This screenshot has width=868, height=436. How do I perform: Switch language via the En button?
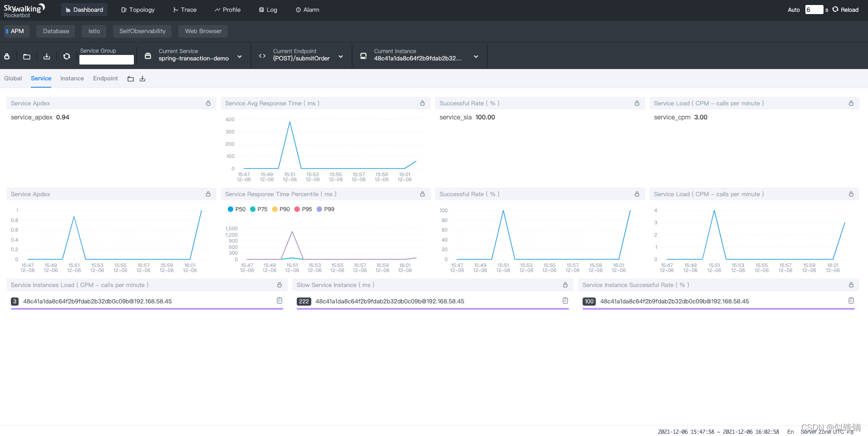coord(790,431)
